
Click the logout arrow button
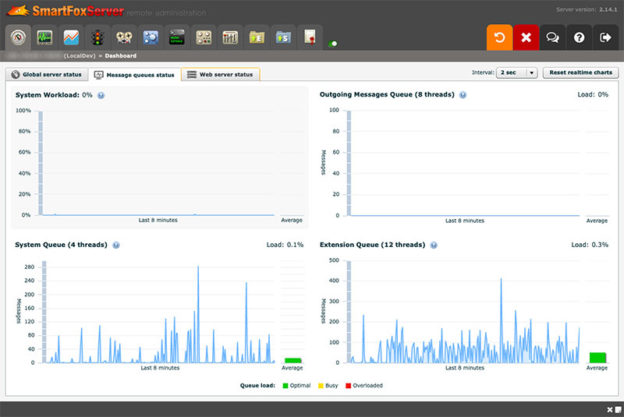pyautogui.click(x=605, y=37)
